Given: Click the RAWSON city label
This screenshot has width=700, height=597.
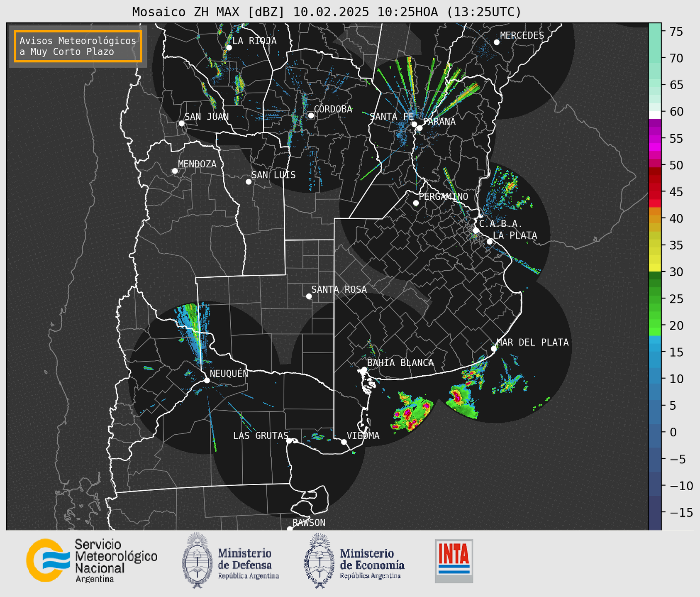Looking at the screenshot, I should [x=309, y=523].
